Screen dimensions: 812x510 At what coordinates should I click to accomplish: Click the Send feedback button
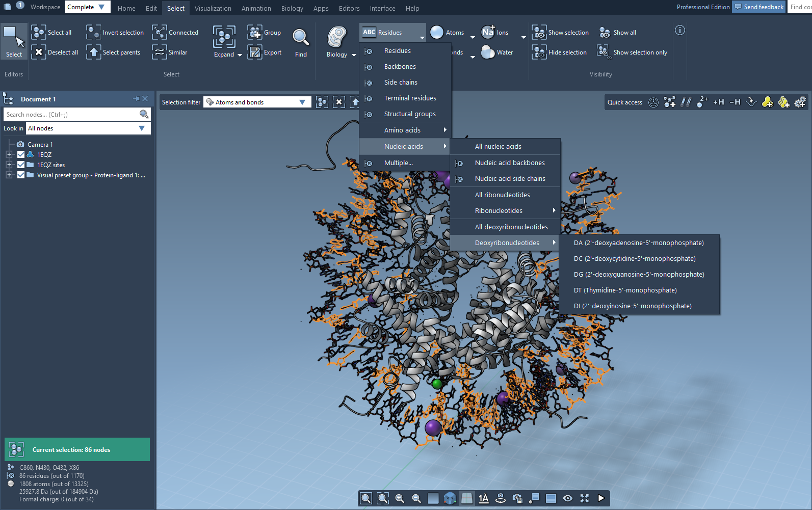click(758, 7)
